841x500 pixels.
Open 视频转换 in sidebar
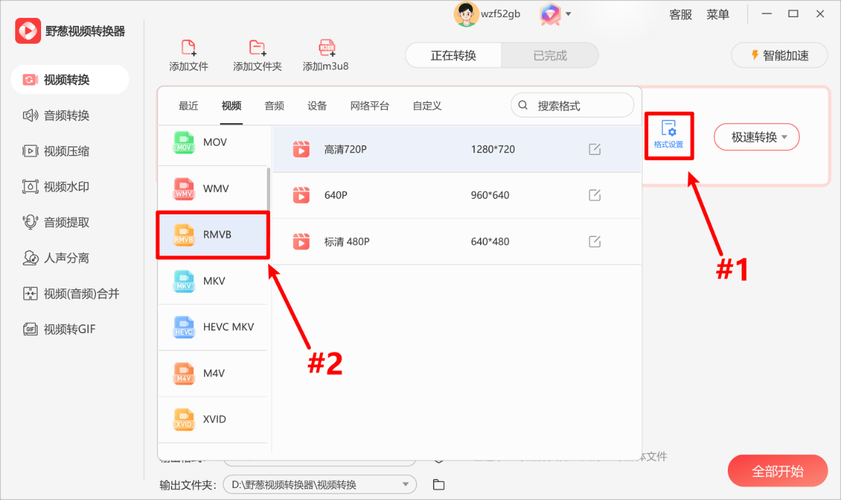point(70,80)
